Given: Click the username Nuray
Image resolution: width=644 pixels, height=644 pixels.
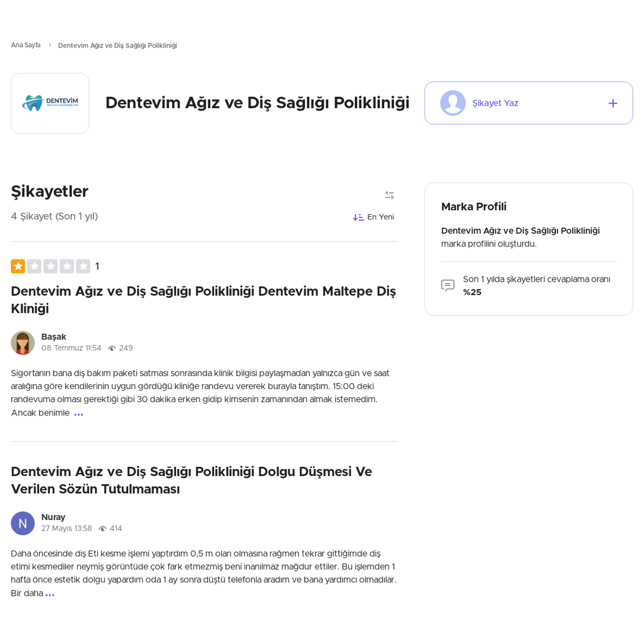Looking at the screenshot, I should coord(53,517).
